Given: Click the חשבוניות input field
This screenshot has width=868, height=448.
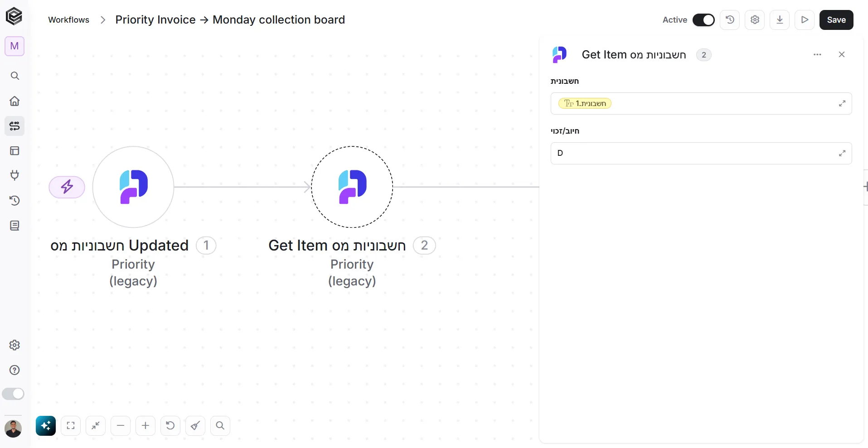Looking at the screenshot, I should click(x=701, y=103).
